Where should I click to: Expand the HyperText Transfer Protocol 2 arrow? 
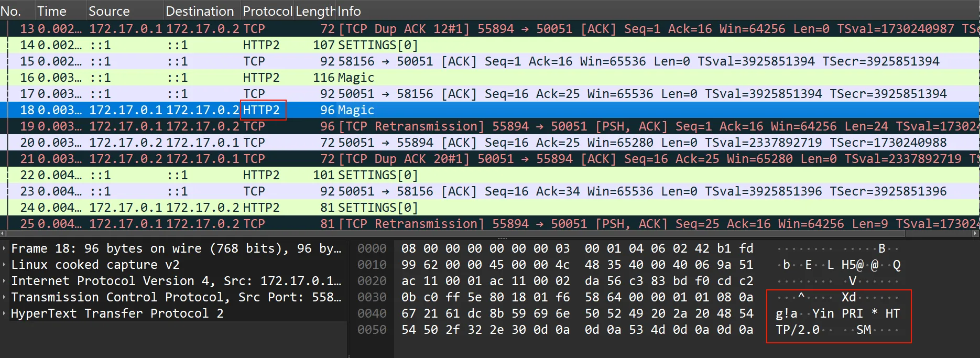tap(4, 313)
